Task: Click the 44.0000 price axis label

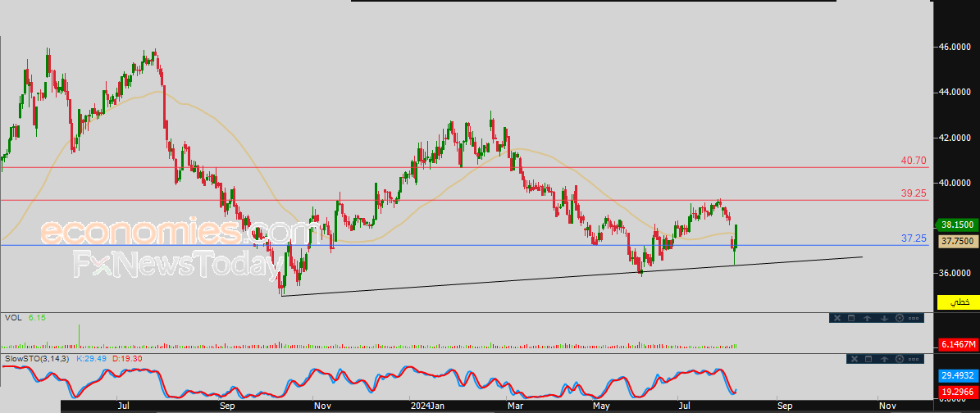Action: [x=956, y=93]
